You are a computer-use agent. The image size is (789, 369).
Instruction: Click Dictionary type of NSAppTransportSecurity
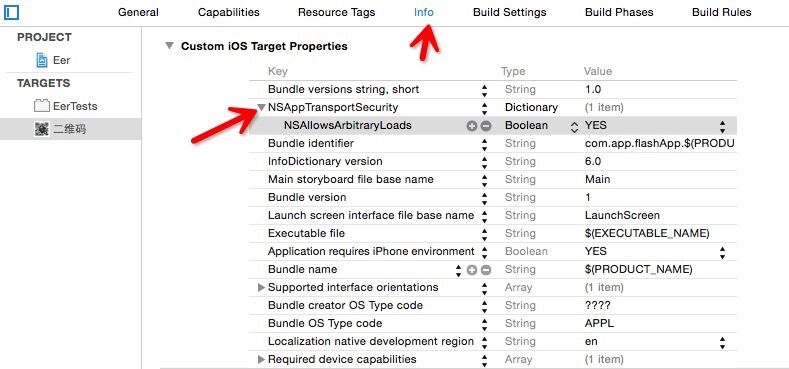(531, 107)
